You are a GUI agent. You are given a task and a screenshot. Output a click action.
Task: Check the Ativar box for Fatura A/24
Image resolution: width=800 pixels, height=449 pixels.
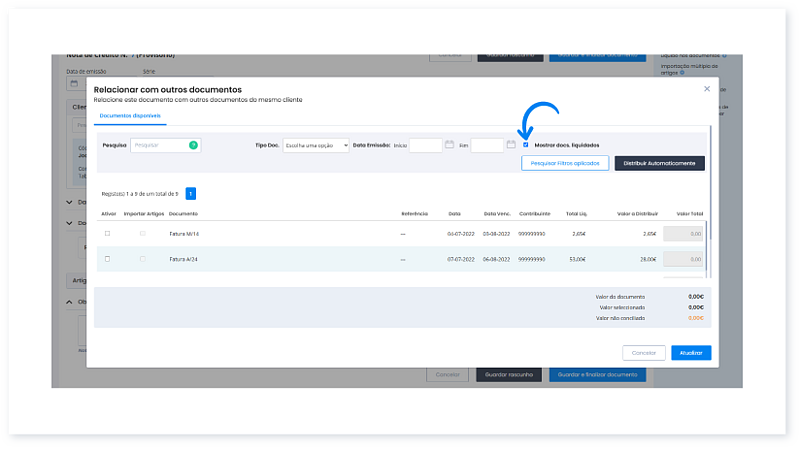pos(107,259)
